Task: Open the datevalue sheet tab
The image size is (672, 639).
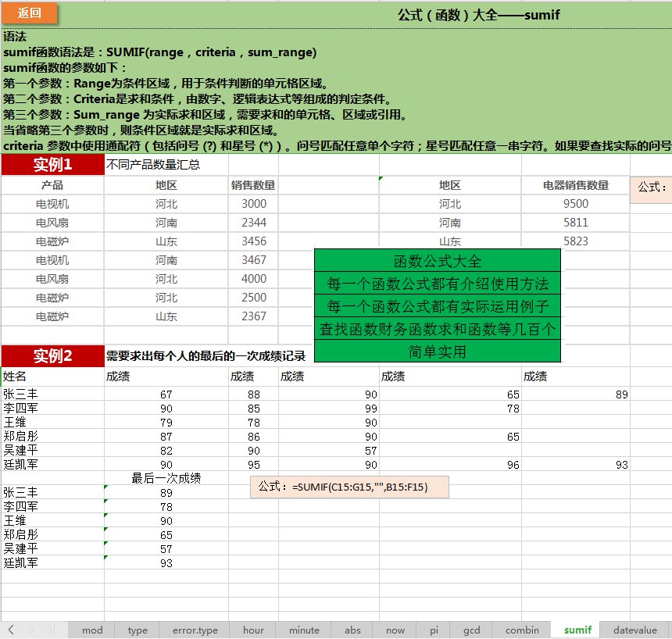Action: point(634,630)
